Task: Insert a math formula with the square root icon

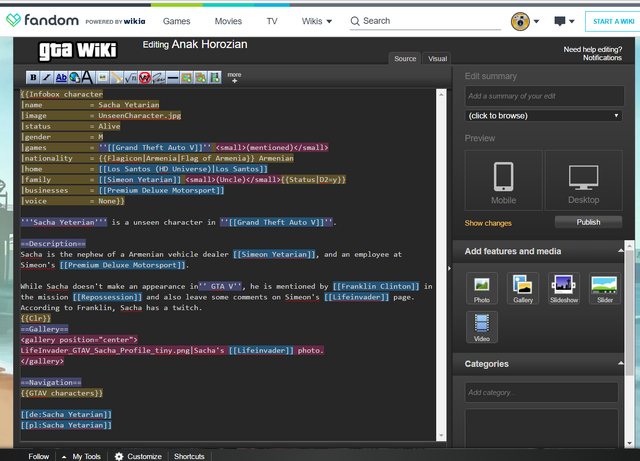Action: click(x=131, y=78)
